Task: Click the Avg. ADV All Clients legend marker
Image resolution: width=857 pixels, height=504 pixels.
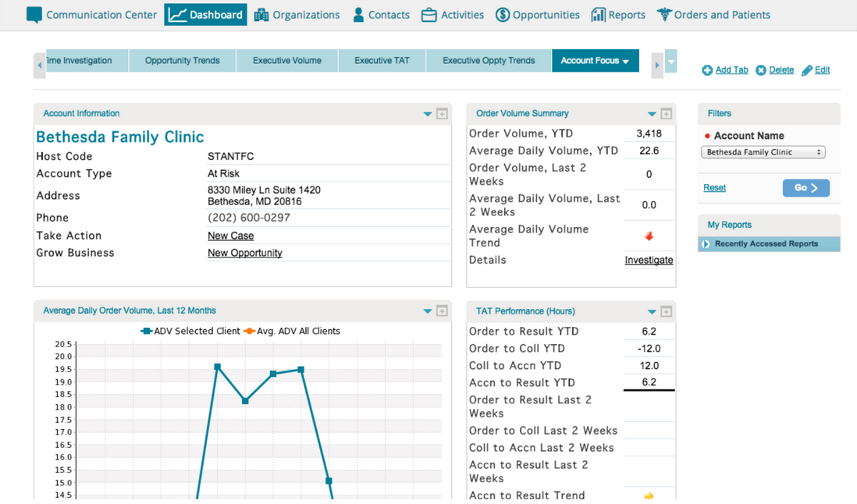Action: coord(249,331)
